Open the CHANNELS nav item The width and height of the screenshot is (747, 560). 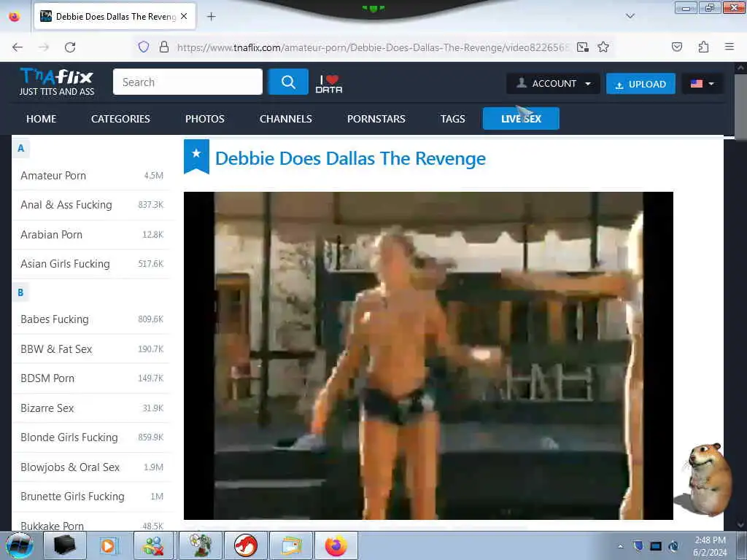click(286, 119)
